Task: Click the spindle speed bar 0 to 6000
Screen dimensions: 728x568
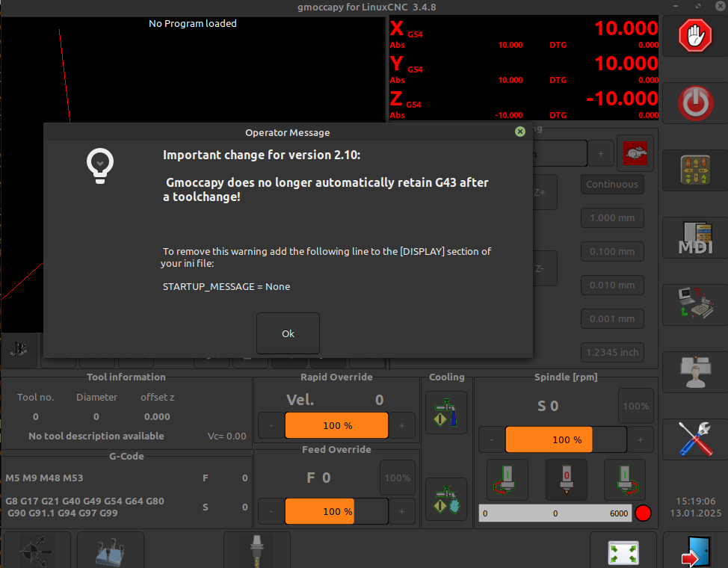Action: point(555,513)
